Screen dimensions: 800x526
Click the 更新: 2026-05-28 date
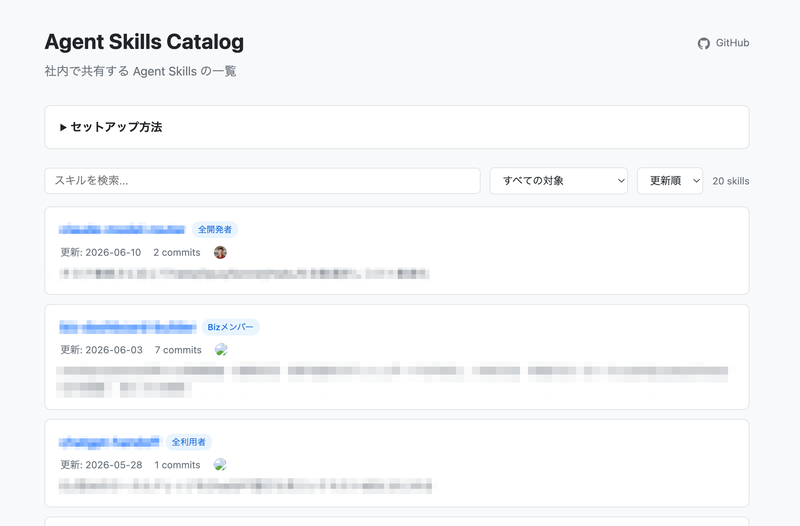click(x=101, y=465)
